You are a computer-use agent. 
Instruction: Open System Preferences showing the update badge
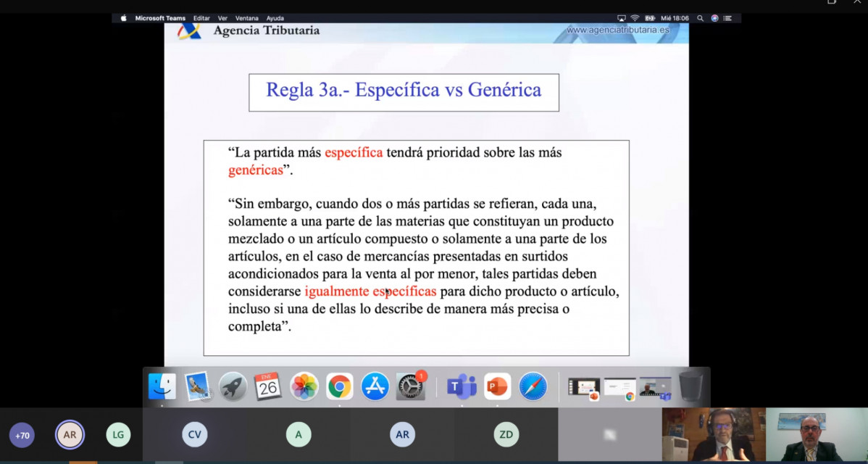point(411,386)
